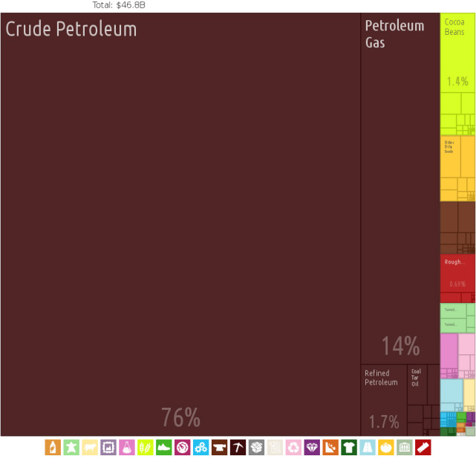The height and width of the screenshot is (459, 476).
Task: Click the purple diamond category icon
Action: click(312, 447)
